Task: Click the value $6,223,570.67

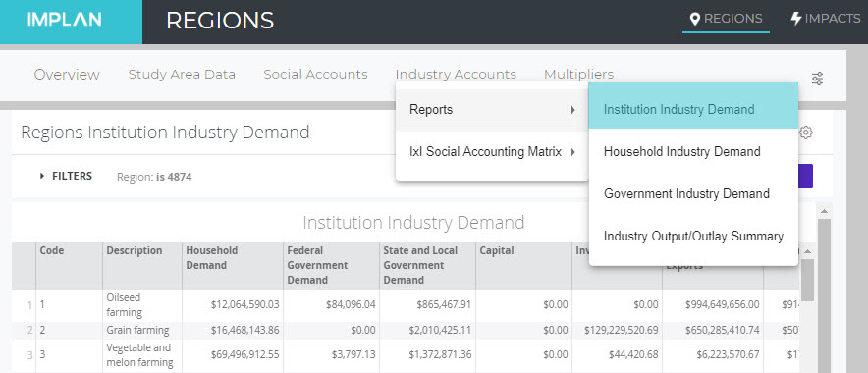Action: [x=727, y=354]
